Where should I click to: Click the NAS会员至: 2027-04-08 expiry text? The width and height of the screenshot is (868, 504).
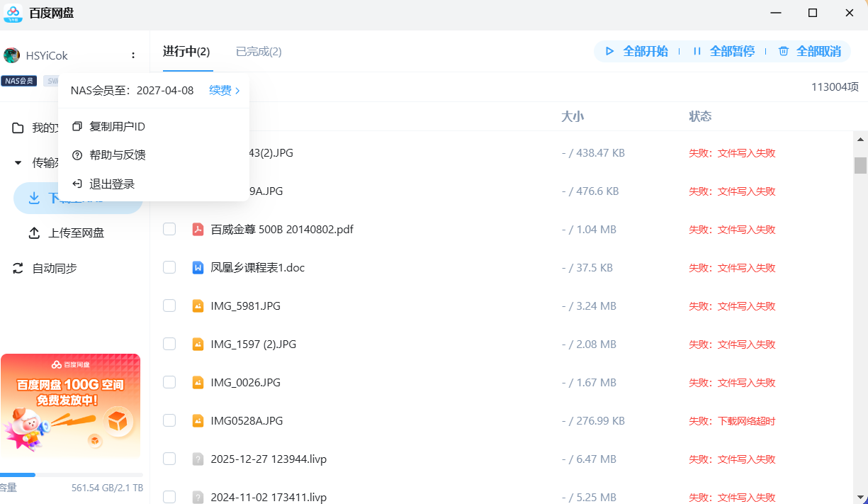click(x=132, y=91)
